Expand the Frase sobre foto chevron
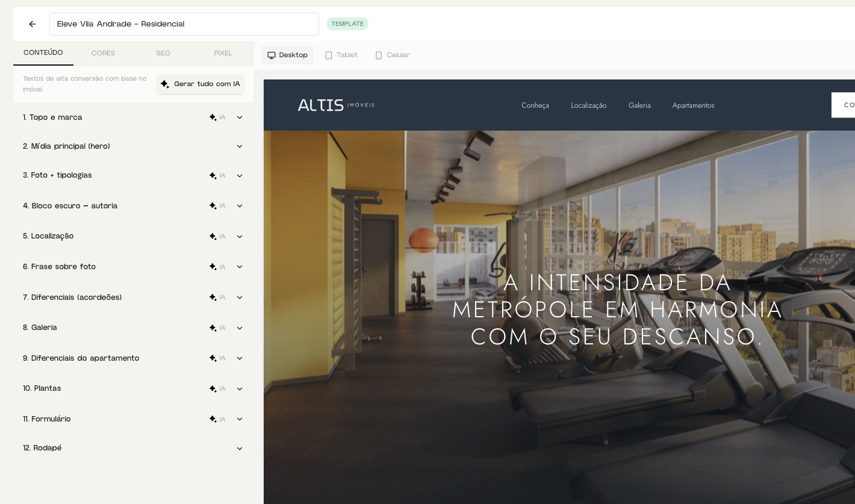Image resolution: width=855 pixels, height=504 pixels. [x=240, y=267]
